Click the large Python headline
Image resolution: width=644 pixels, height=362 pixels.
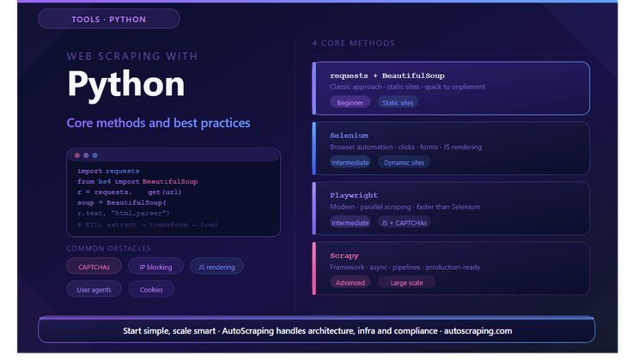(x=126, y=85)
